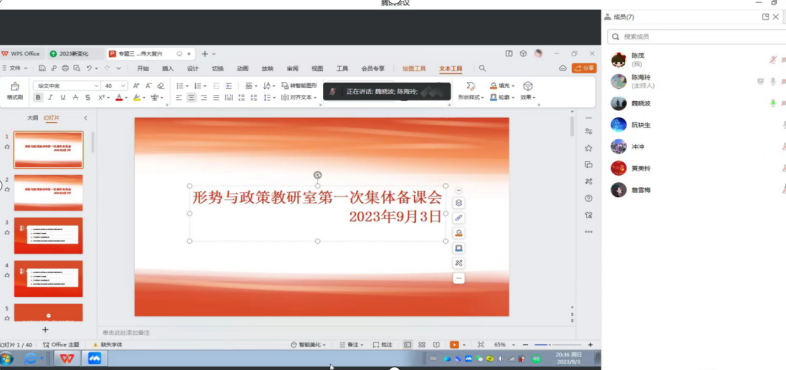Select slide 3 thumbnail
This screenshot has height=370, width=786.
pos(49,236)
